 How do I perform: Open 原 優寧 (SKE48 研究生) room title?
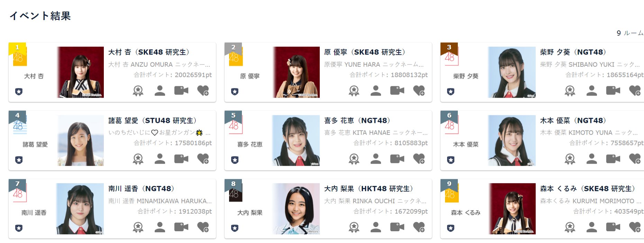365,52
